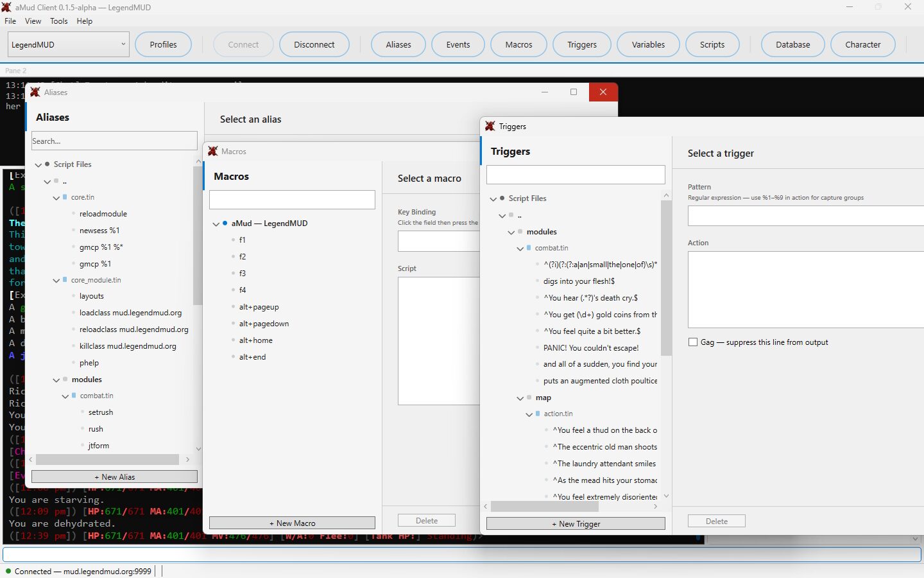Click the bullet icon beside aMud — LegendMUD
The image size is (924, 578).
[225, 223]
